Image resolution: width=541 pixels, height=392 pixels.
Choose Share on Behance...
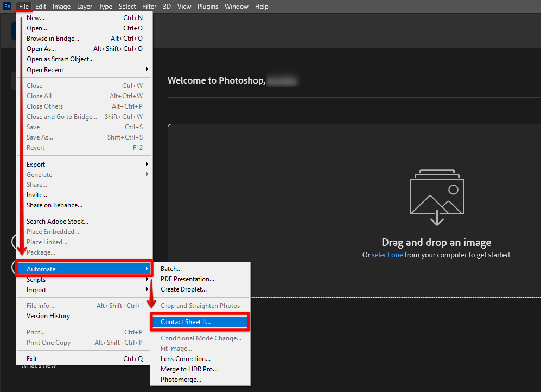[85, 205]
